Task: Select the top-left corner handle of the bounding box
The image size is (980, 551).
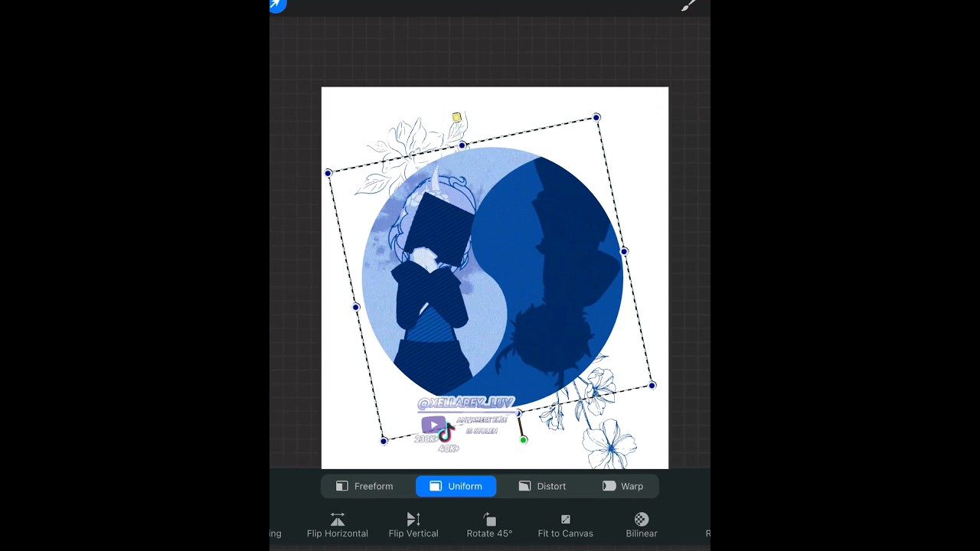Action: (x=328, y=173)
